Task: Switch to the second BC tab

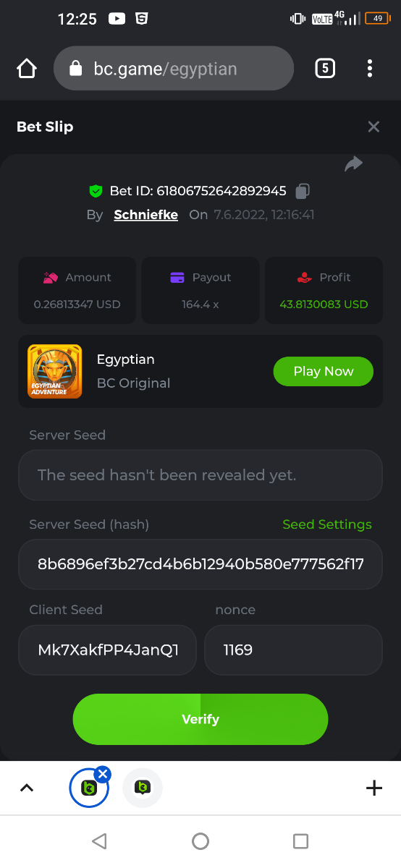Action: pos(143,788)
